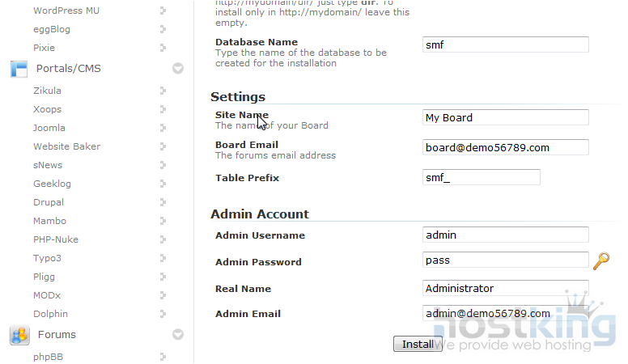Select Xoops from the script list
Screen dimensions: 628x364
(47, 109)
